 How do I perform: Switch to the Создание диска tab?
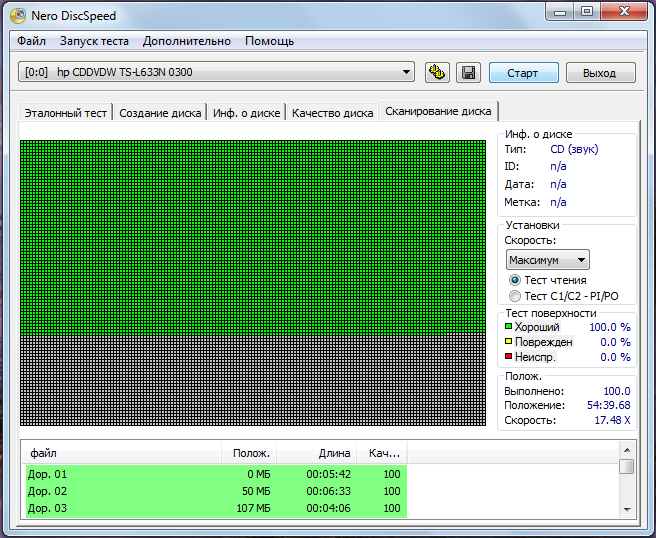(x=160, y=113)
